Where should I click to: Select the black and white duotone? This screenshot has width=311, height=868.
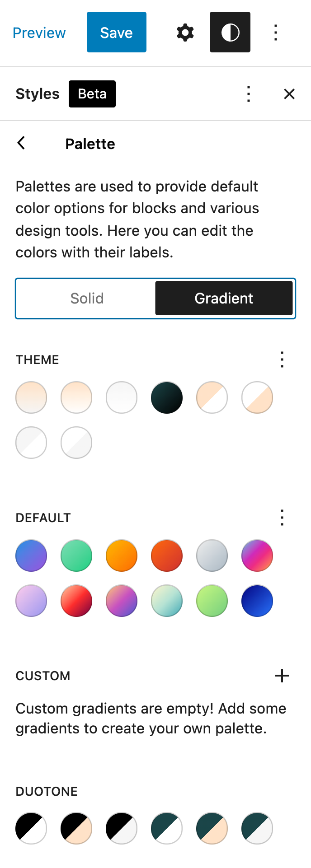coord(31,828)
